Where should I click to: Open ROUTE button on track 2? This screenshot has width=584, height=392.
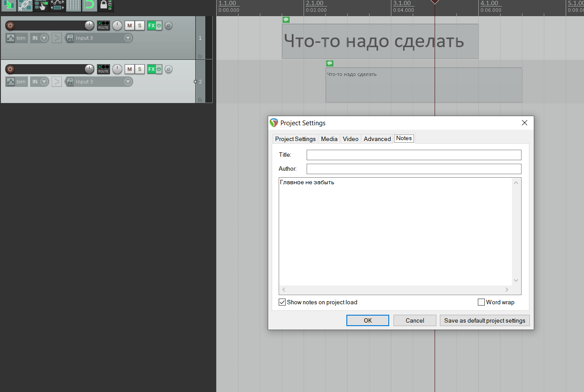104,69
